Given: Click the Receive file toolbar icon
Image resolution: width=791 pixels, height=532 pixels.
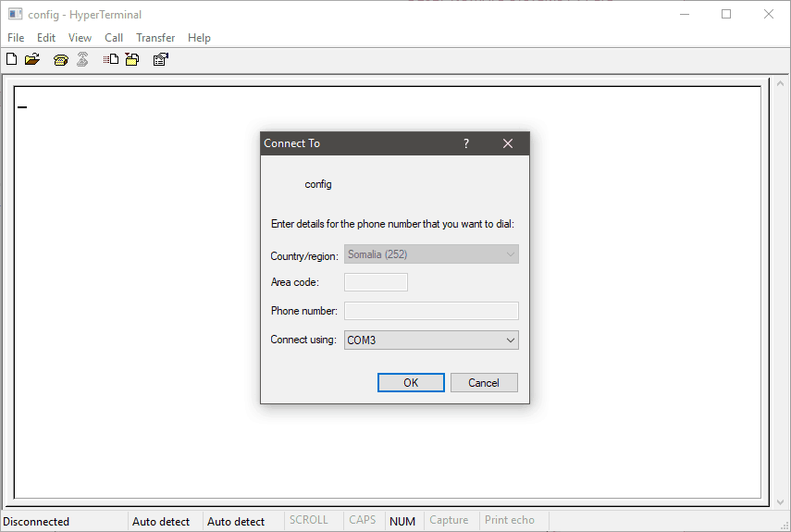Looking at the screenshot, I should point(132,60).
